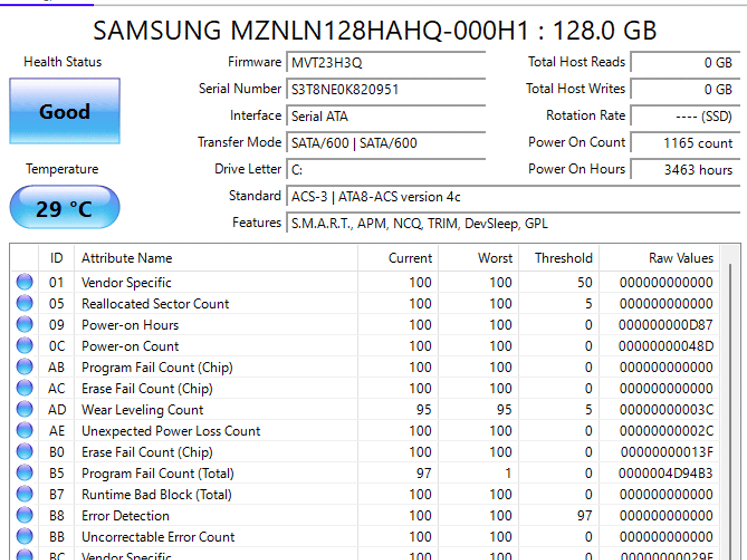Click the Runtime Bad Block (Total) status orb
This screenshot has width=747, height=560.
click(x=25, y=494)
